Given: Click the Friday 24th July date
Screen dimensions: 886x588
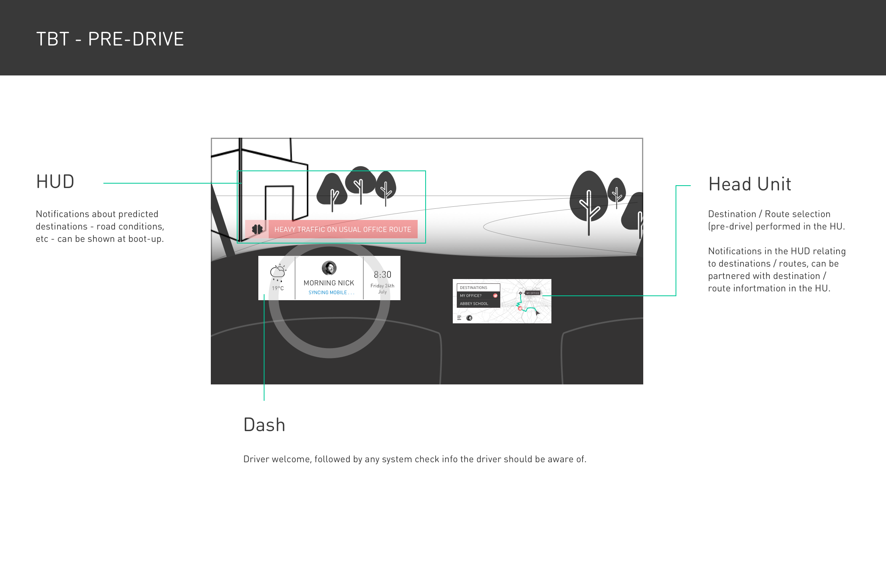Looking at the screenshot, I should point(382,289).
